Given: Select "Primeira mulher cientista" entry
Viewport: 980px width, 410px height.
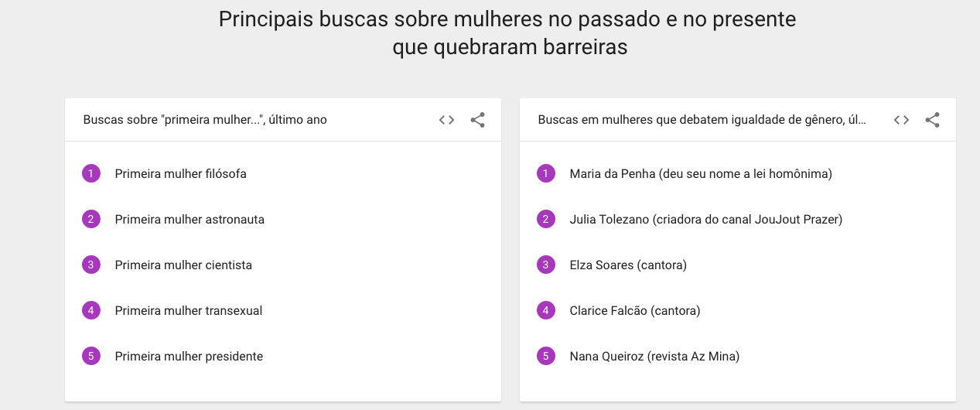Looking at the screenshot, I should pyautogui.click(x=183, y=265).
